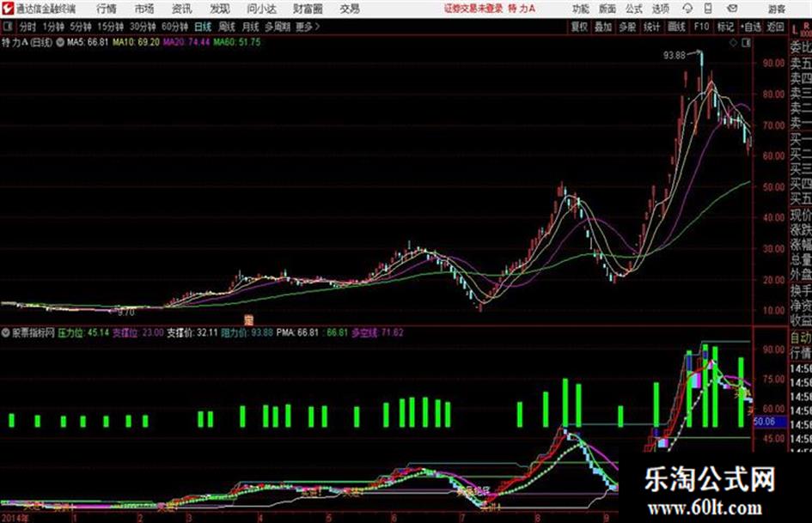Click the 标记 mark toolbar button
The image size is (812, 523).
coord(725,27)
